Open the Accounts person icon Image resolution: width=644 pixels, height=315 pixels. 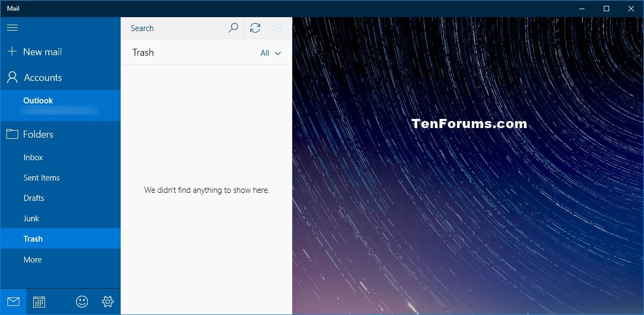point(12,77)
